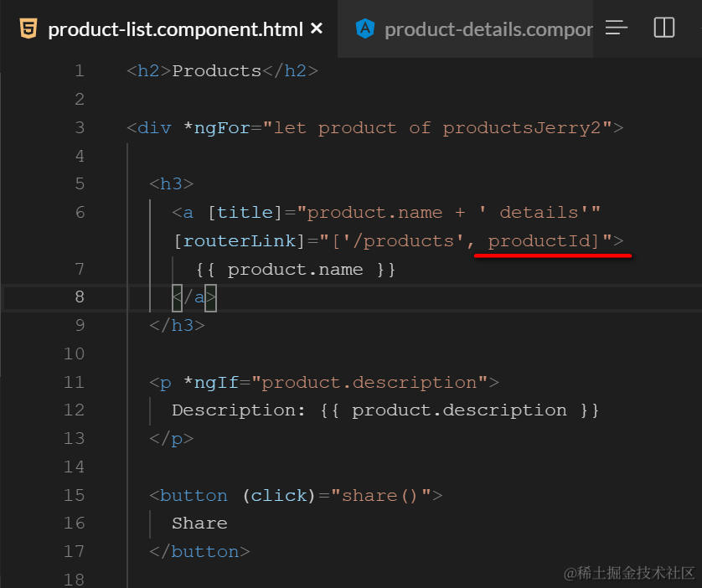
Task: Click the HTML5 file icon on first tab
Action: pyautogui.click(x=28, y=28)
